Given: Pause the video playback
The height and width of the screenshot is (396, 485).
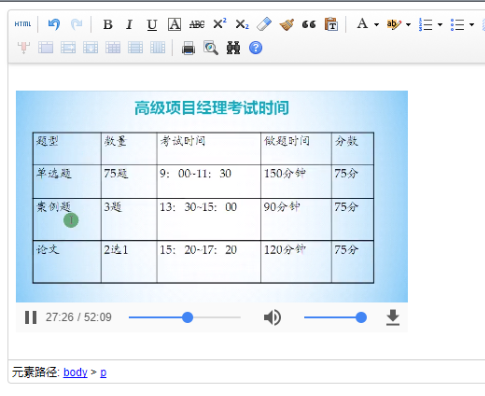Looking at the screenshot, I should 31,317.
